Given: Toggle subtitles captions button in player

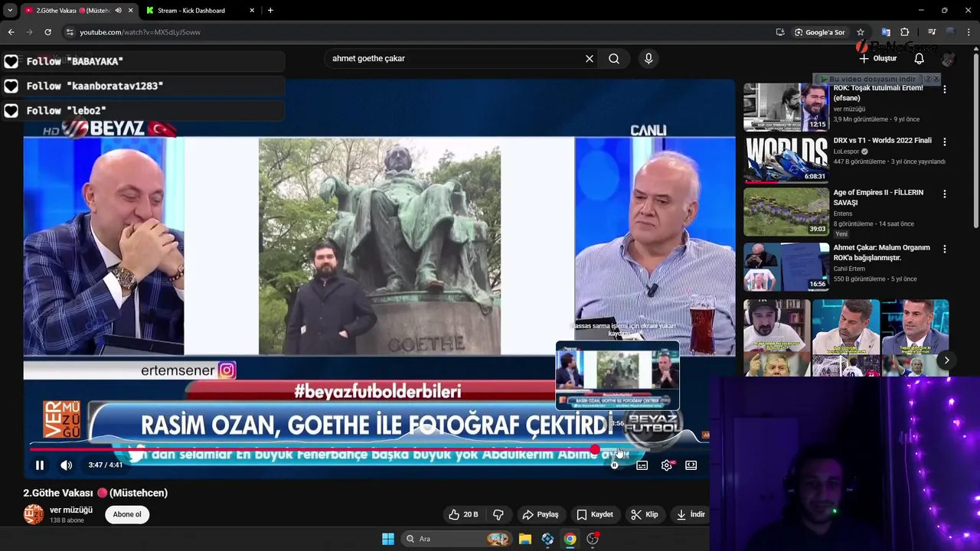Looking at the screenshot, I should 642,465.
